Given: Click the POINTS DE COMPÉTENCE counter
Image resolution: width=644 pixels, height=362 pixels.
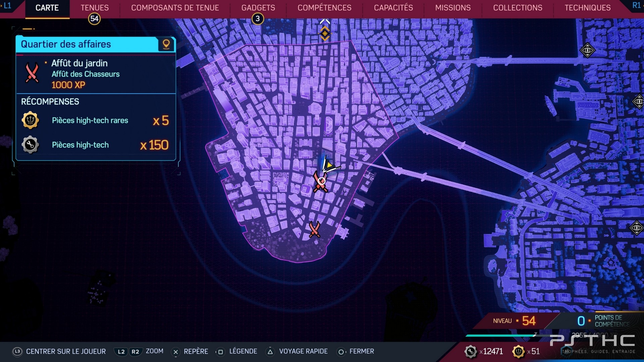Looking at the screenshot, I should coord(604,321).
